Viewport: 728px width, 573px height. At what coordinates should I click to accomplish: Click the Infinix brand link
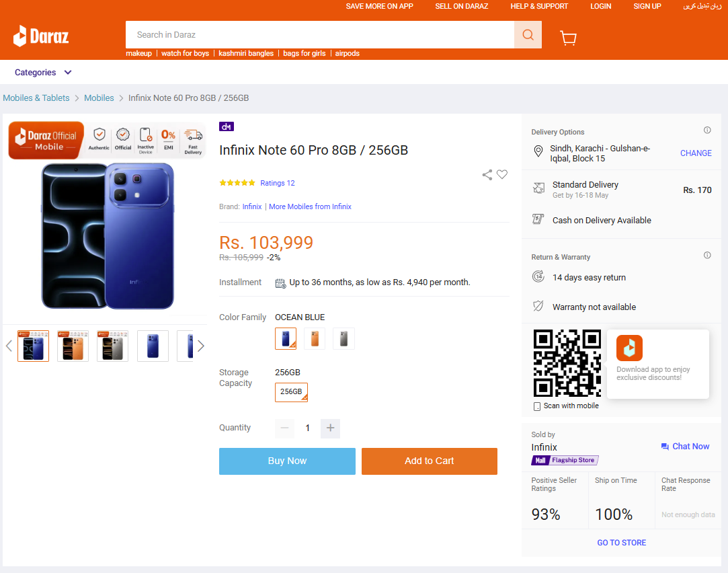[252, 206]
